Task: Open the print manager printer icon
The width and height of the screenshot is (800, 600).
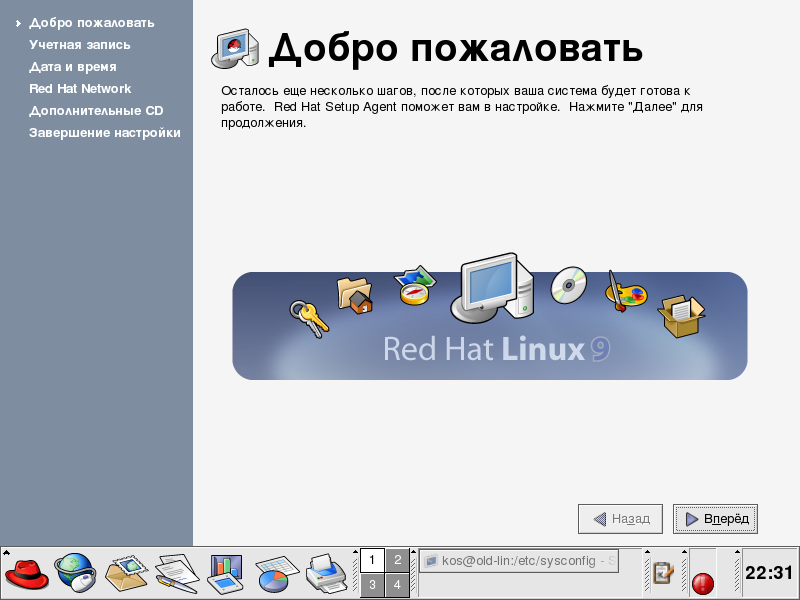Action: click(x=325, y=574)
